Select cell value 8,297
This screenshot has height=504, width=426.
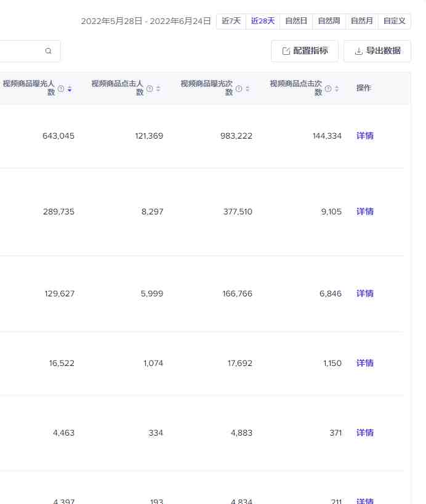point(152,212)
